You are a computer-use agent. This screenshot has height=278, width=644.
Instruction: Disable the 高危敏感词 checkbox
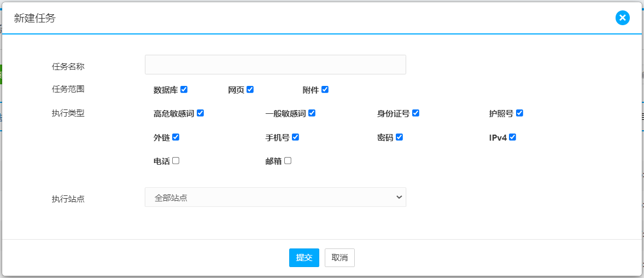pyautogui.click(x=200, y=113)
